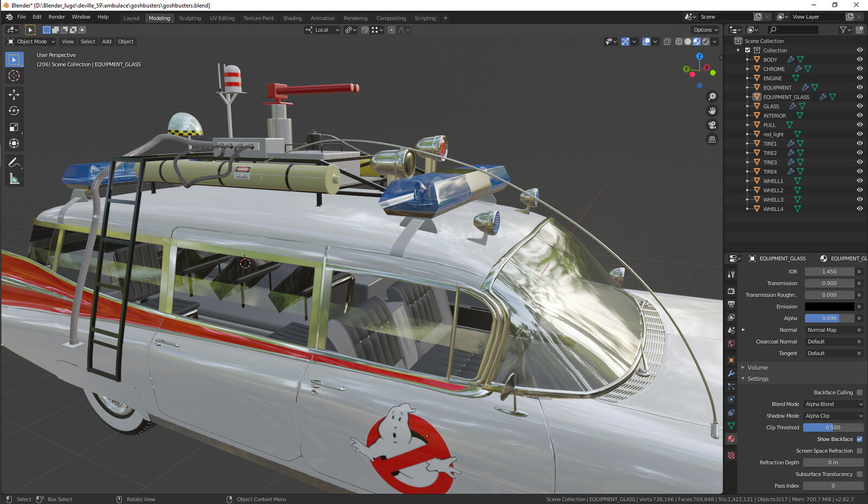Adjust the Alpha slider at 0.696
868x504 pixels.
tap(829, 318)
